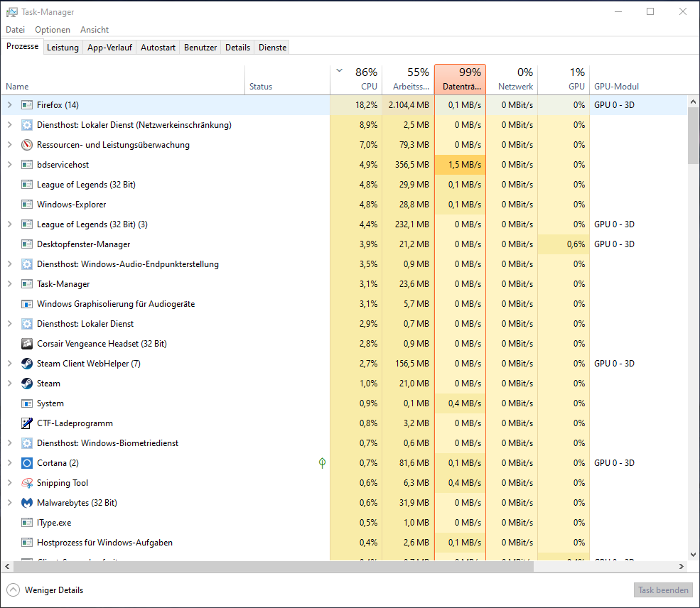The width and height of the screenshot is (700, 608).
Task: Click the Malwarebytes logo icon
Action: click(x=27, y=503)
